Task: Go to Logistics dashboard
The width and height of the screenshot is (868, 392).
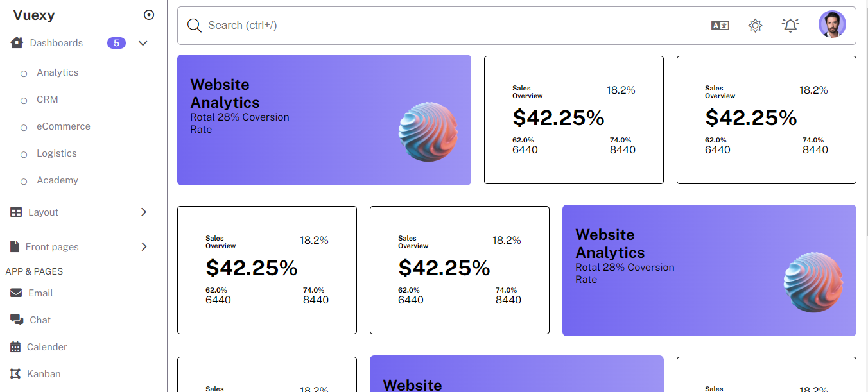Action: point(56,153)
